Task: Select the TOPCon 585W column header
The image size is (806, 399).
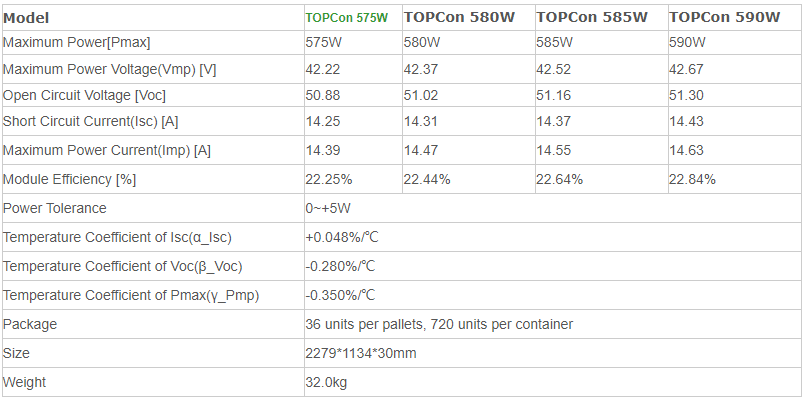Action: [x=592, y=17]
